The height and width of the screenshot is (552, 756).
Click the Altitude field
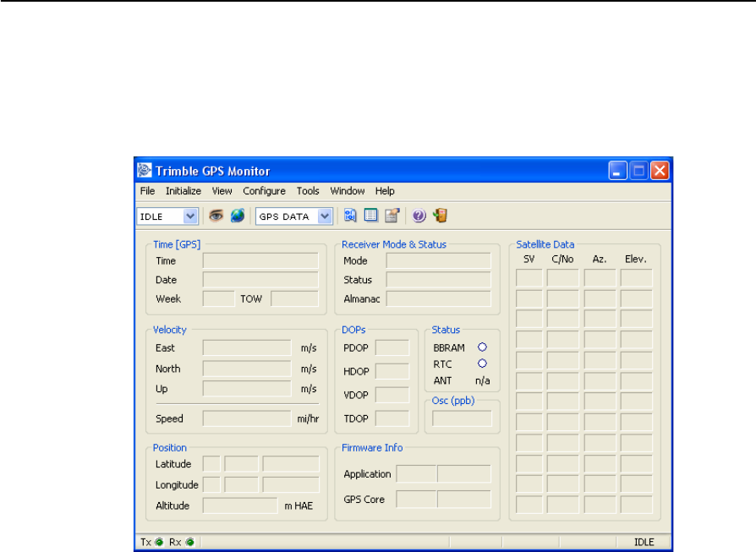[x=240, y=506]
